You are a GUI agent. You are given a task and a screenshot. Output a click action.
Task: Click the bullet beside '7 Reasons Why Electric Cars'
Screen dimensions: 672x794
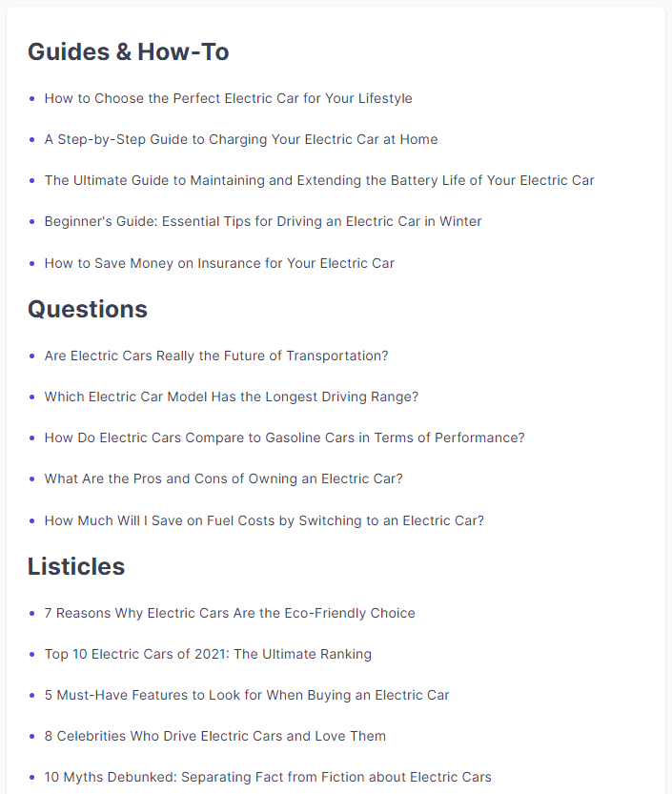click(32, 613)
